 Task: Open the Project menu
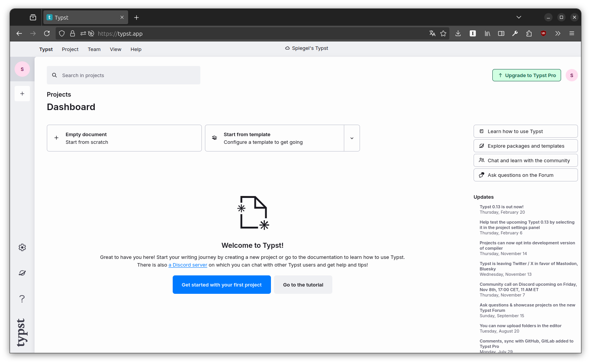coord(70,49)
